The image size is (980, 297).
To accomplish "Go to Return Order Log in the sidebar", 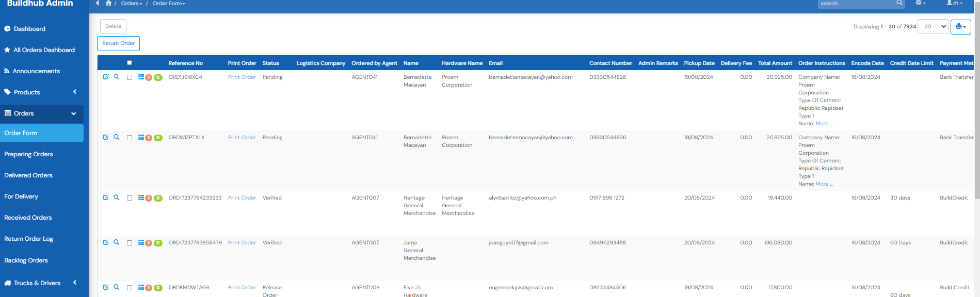I will [x=29, y=239].
